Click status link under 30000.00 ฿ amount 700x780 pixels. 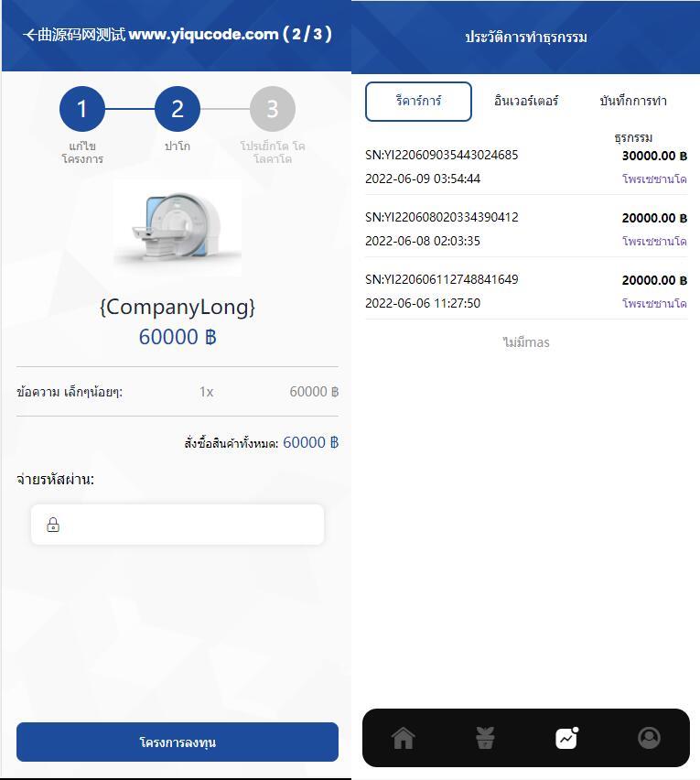coord(654,179)
